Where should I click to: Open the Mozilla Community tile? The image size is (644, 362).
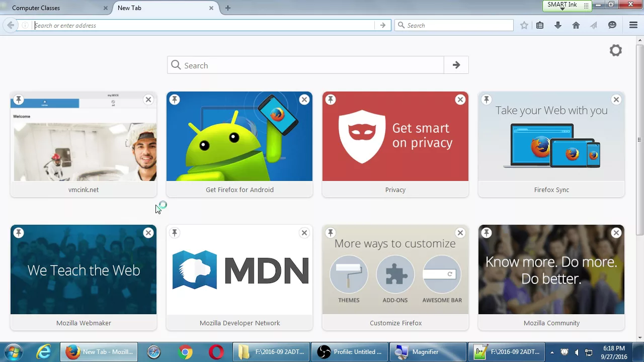(551, 278)
